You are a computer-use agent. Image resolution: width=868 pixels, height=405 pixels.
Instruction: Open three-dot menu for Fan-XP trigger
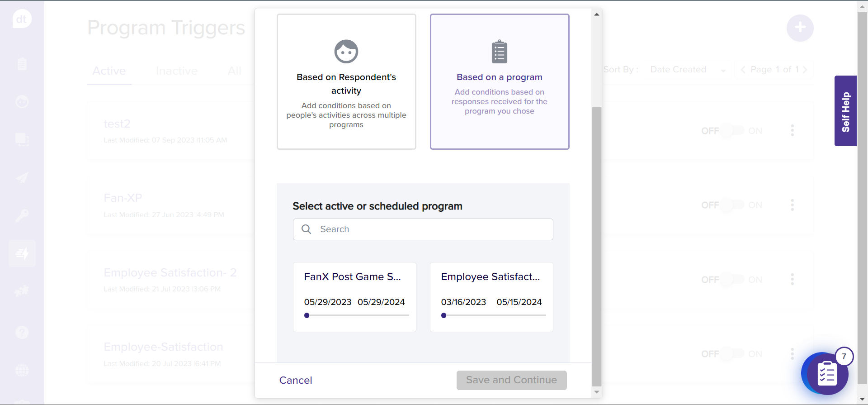792,205
